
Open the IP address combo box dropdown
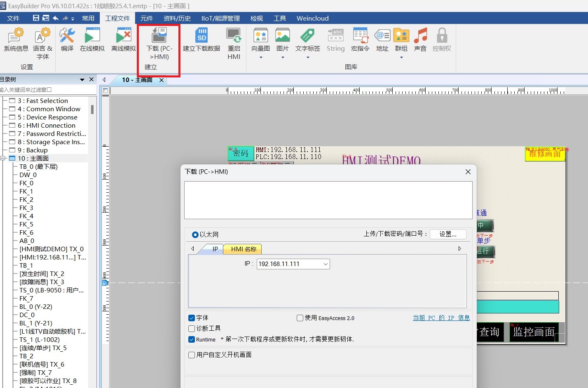pos(326,264)
